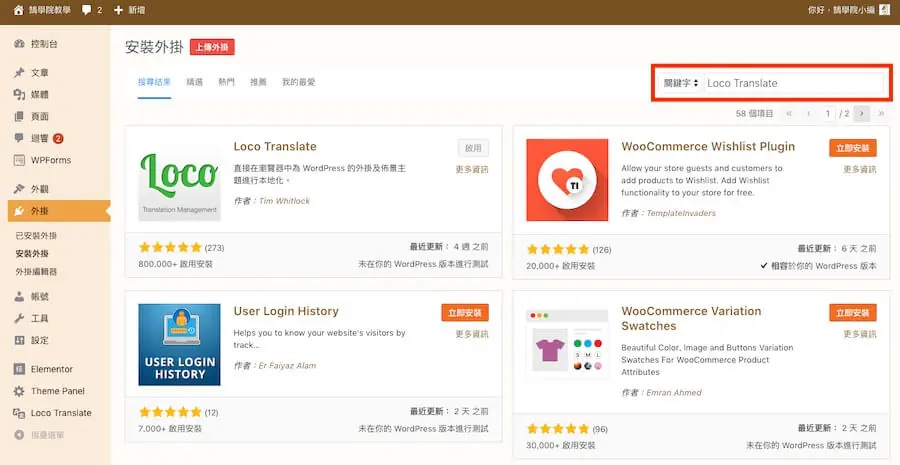Click the 外掛 plugin icon in sidebar
Image resolution: width=900 pixels, height=465 pixels.
click(x=19, y=211)
